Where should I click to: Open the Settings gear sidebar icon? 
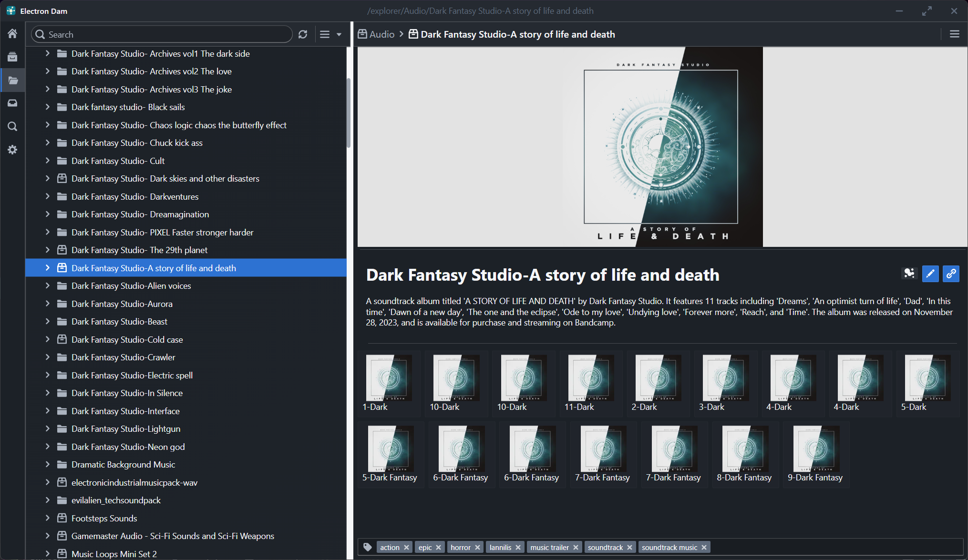coord(12,150)
